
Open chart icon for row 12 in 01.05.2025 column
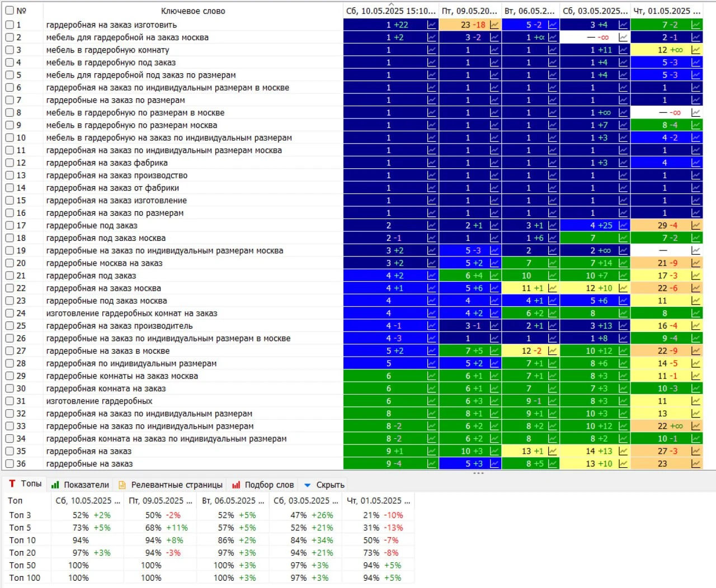pos(696,163)
